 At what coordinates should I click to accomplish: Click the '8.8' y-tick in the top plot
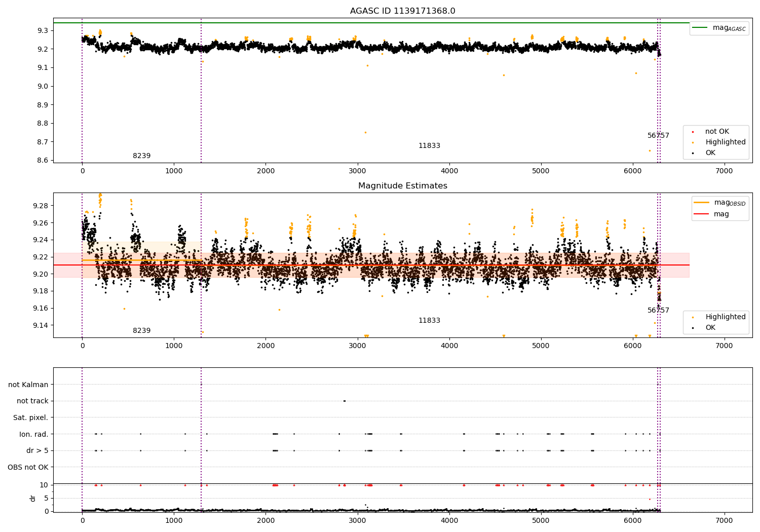pyautogui.click(x=43, y=123)
